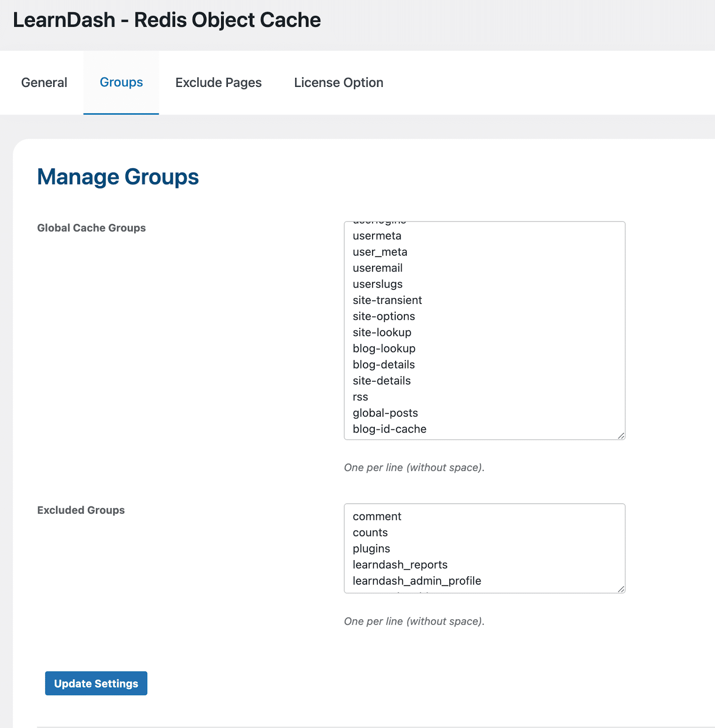Viewport: 715px width, 728px height.
Task: Click 'global-posts' entry in groups list
Action: click(x=385, y=413)
